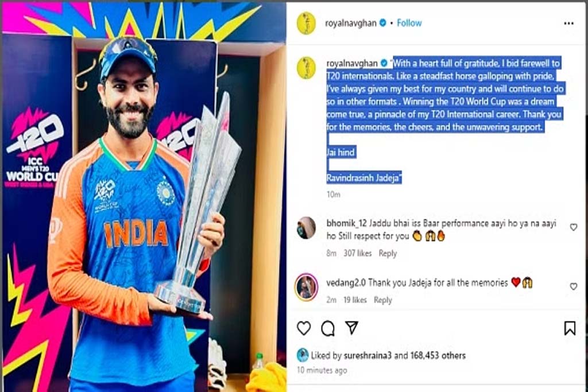View the 19 likes on vedang2.0's comment
The height and width of the screenshot is (392, 588).
pyautogui.click(x=355, y=300)
